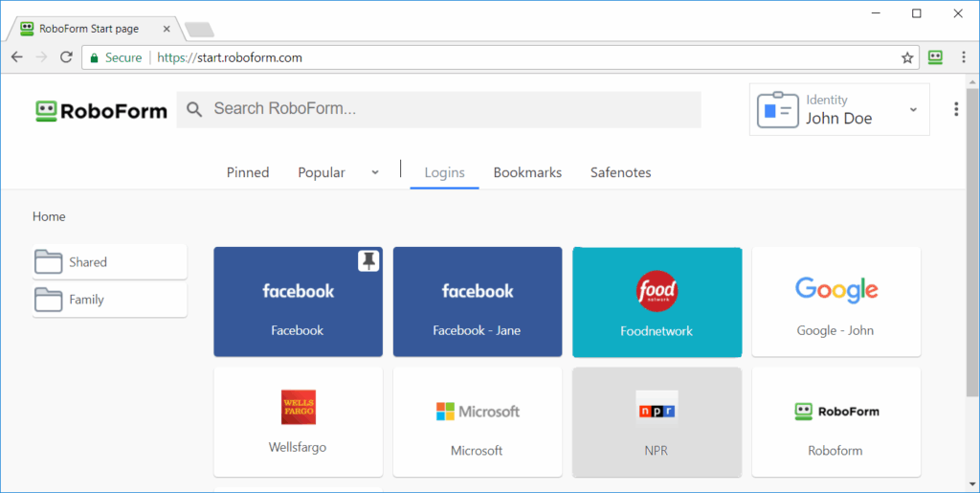Click the address bar URL start.roboform.com

[230, 57]
